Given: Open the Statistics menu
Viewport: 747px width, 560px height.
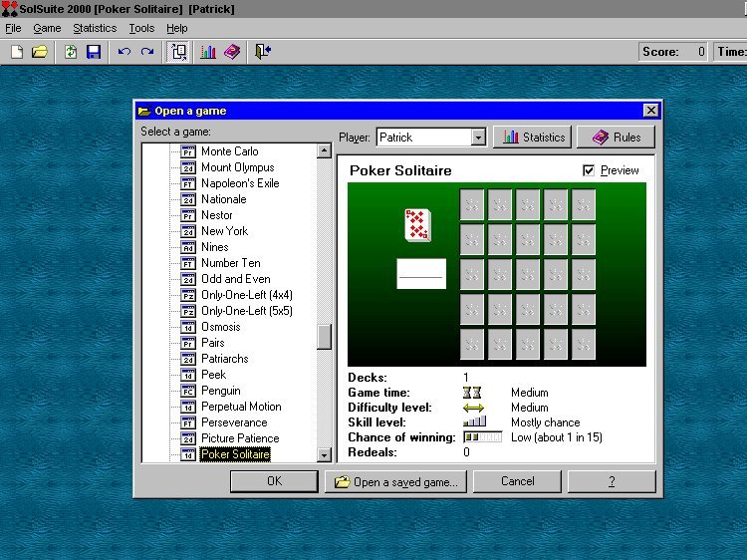Looking at the screenshot, I should (95, 28).
